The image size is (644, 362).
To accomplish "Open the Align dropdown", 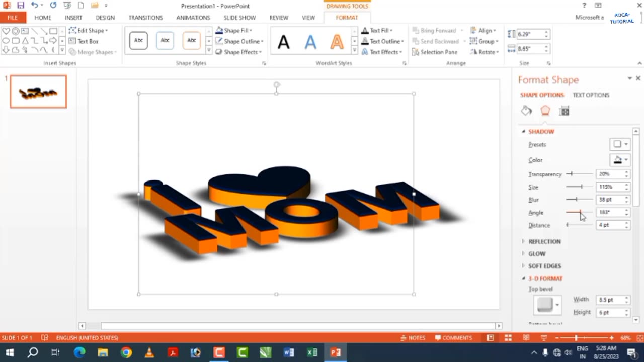I will click(483, 31).
